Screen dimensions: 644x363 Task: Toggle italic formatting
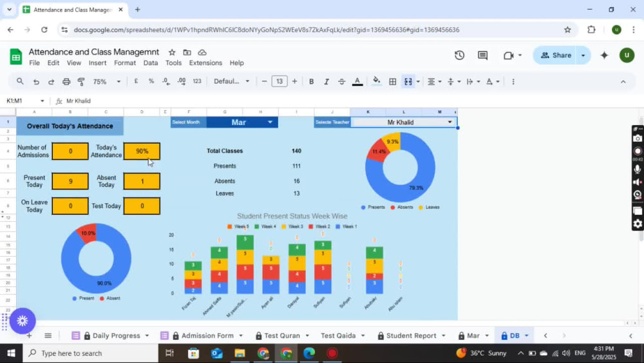[x=327, y=81]
